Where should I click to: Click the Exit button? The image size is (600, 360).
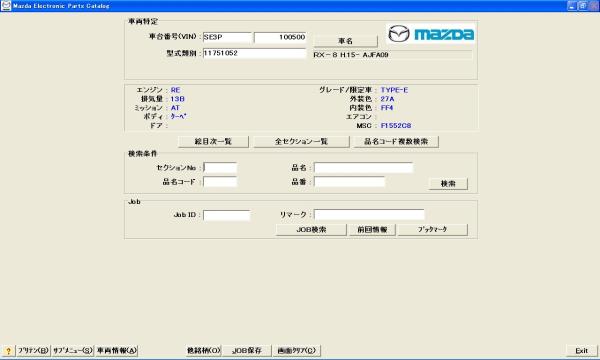pyautogui.click(x=582, y=350)
